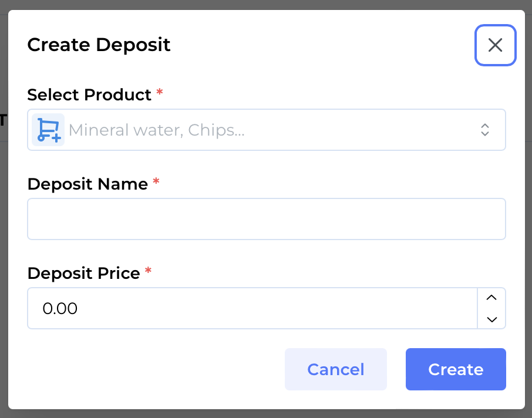Click the 'Deposit Name' label
This screenshot has width=532, height=418.
tap(87, 184)
